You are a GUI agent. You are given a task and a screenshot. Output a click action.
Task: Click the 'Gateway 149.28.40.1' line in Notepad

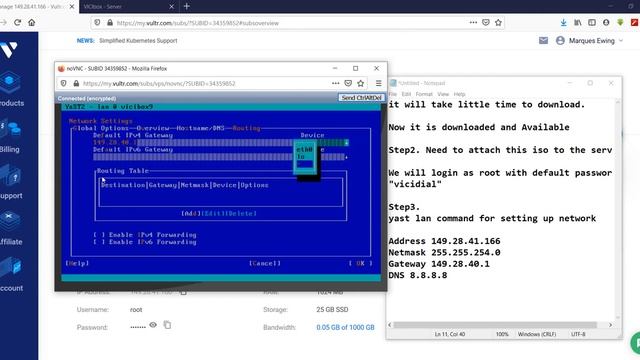pyautogui.click(x=439, y=264)
